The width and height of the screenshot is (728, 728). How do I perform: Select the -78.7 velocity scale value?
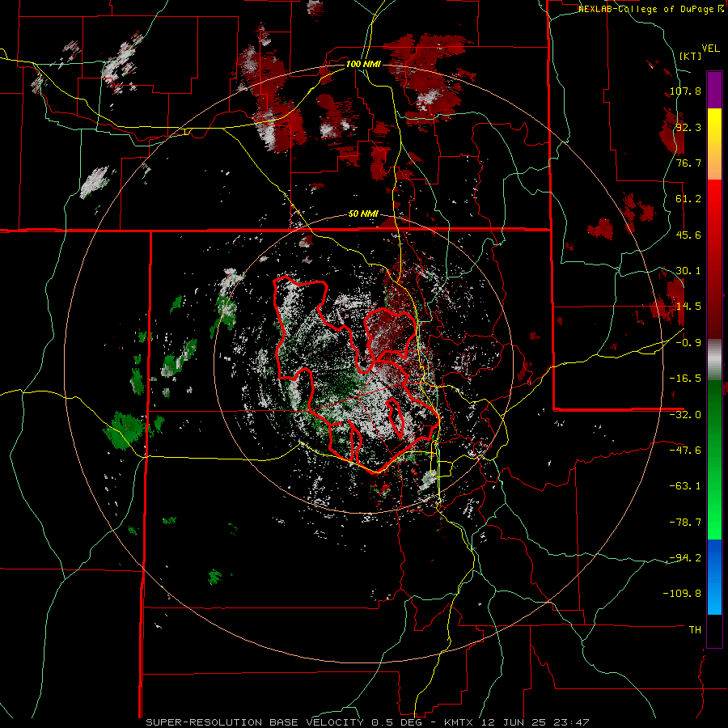pyautogui.click(x=685, y=523)
